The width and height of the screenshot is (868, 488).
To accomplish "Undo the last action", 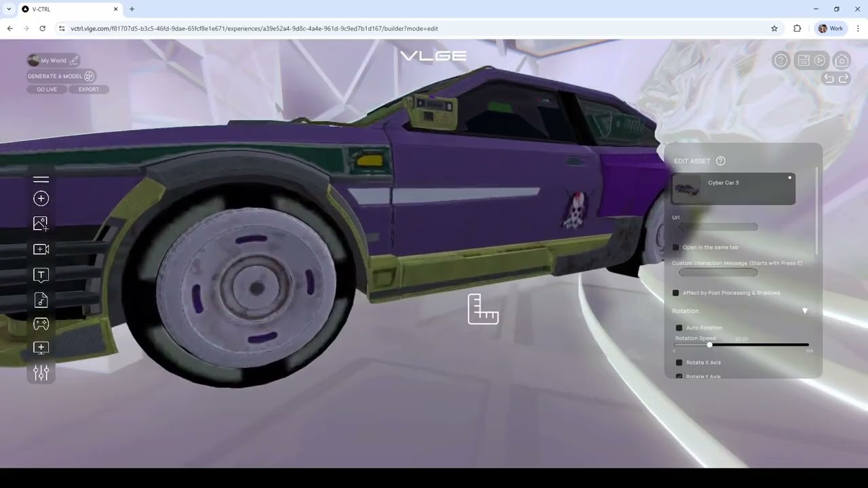I will click(x=829, y=79).
